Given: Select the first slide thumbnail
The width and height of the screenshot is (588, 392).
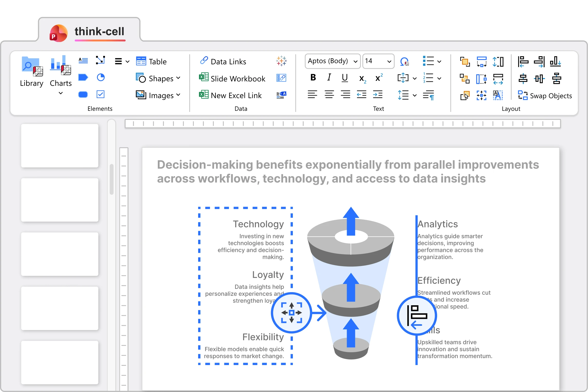Looking at the screenshot, I should coord(60,146).
